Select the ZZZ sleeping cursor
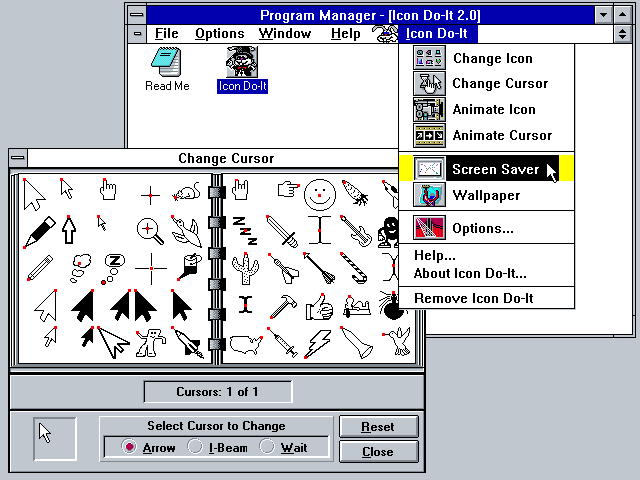This screenshot has height=480, width=640. pyautogui.click(x=245, y=231)
